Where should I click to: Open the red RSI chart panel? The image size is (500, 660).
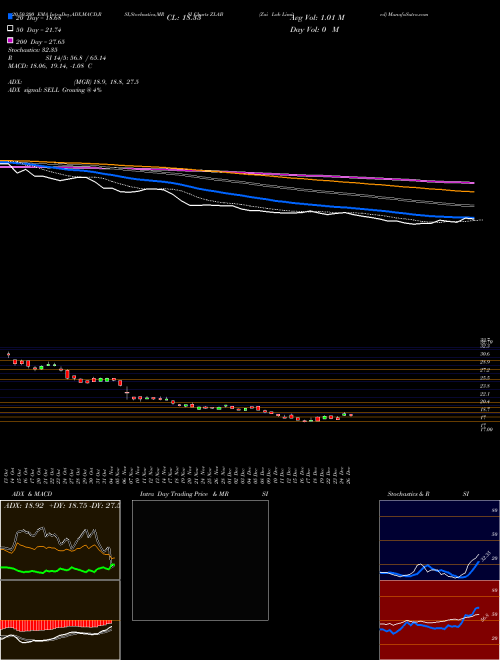point(439,620)
